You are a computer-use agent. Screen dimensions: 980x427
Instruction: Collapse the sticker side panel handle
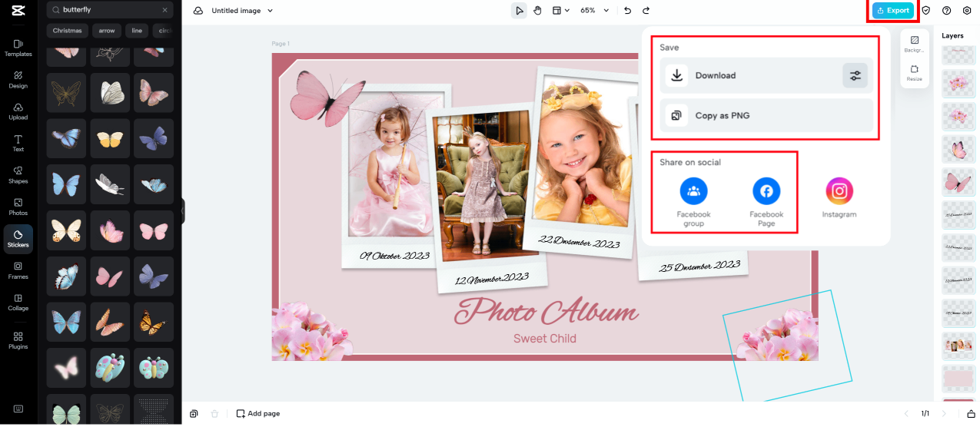click(183, 211)
